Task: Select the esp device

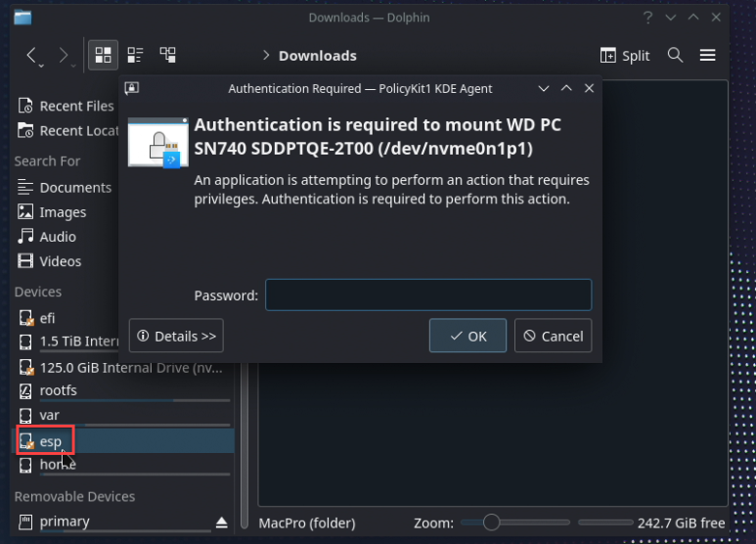Action: (122, 441)
